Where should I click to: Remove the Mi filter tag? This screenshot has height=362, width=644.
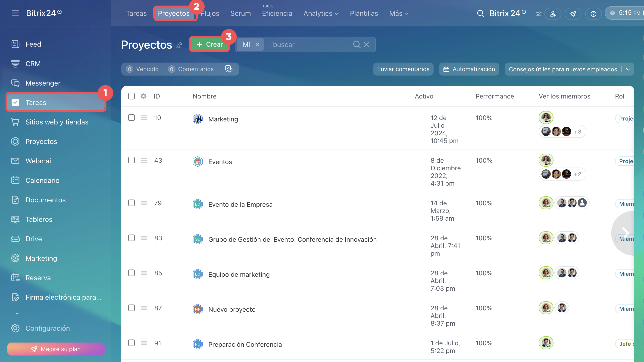(257, 44)
